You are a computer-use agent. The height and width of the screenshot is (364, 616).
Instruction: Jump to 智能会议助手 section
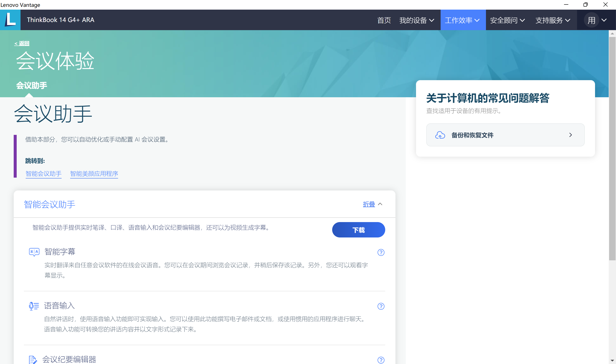coord(43,174)
